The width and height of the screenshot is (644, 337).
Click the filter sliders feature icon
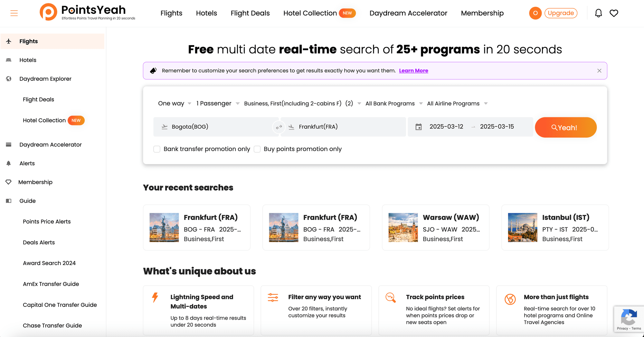tap(273, 297)
